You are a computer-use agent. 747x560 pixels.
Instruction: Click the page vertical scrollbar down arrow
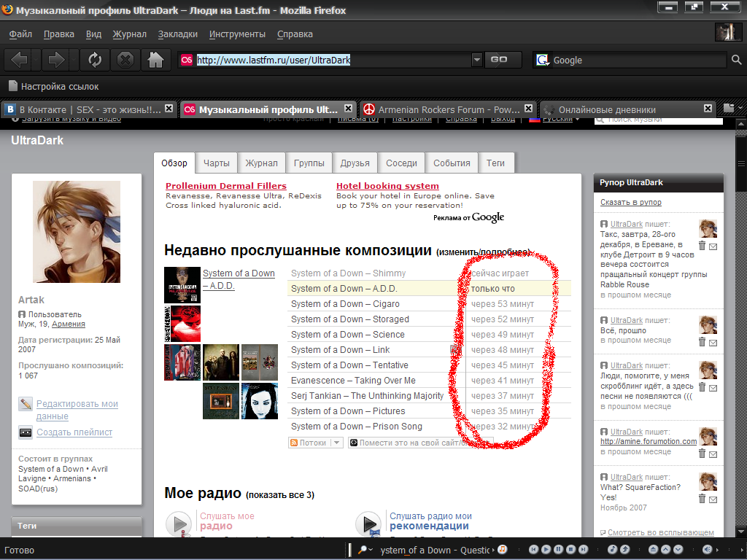[741, 531]
